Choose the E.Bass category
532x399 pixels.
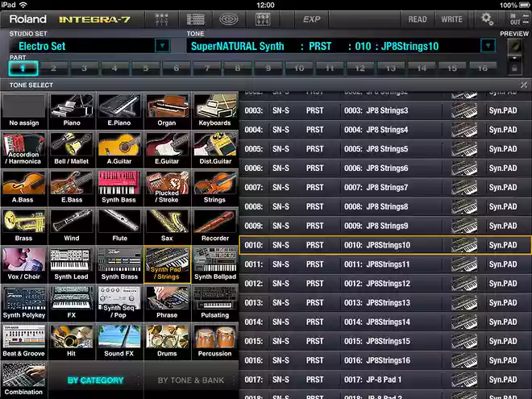(72, 187)
